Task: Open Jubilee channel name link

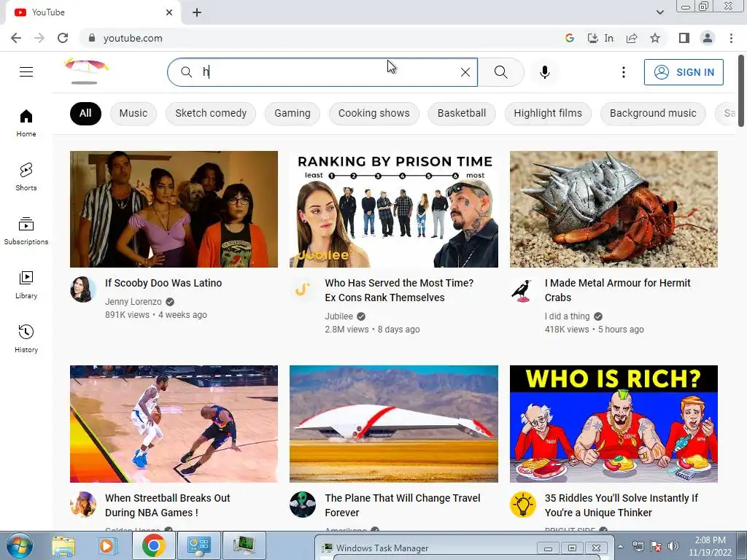Action: click(338, 316)
